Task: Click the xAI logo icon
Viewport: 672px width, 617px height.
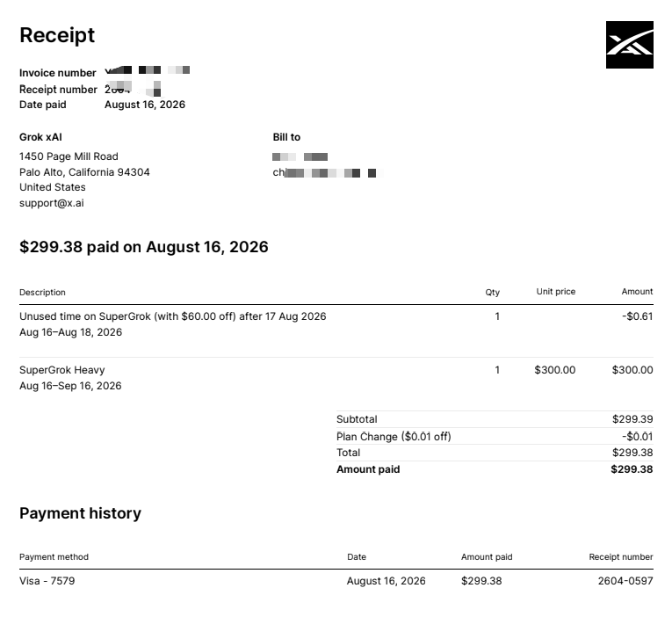Action: (630, 45)
